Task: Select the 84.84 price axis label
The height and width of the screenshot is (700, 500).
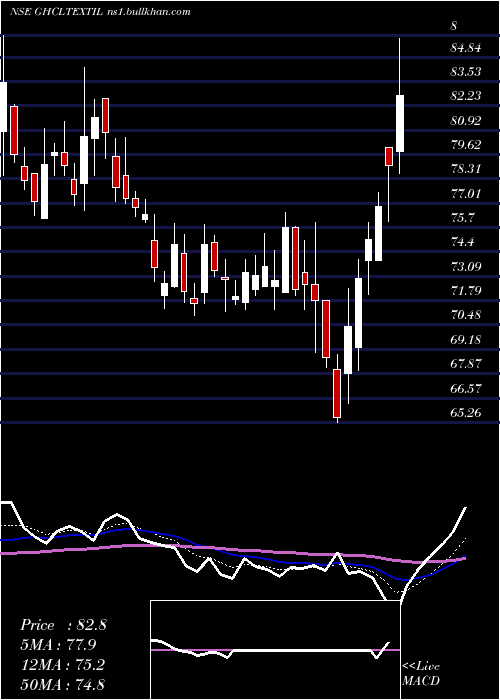Action: 466,48
